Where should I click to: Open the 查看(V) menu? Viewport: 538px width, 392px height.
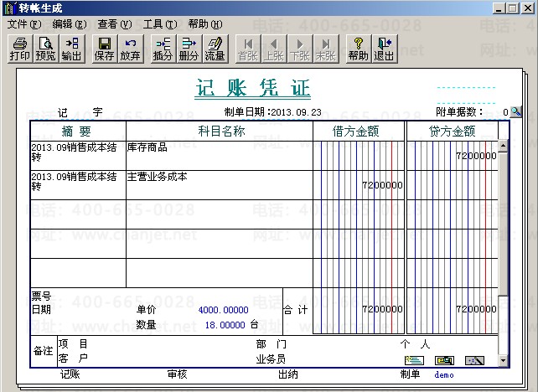pyautogui.click(x=115, y=24)
